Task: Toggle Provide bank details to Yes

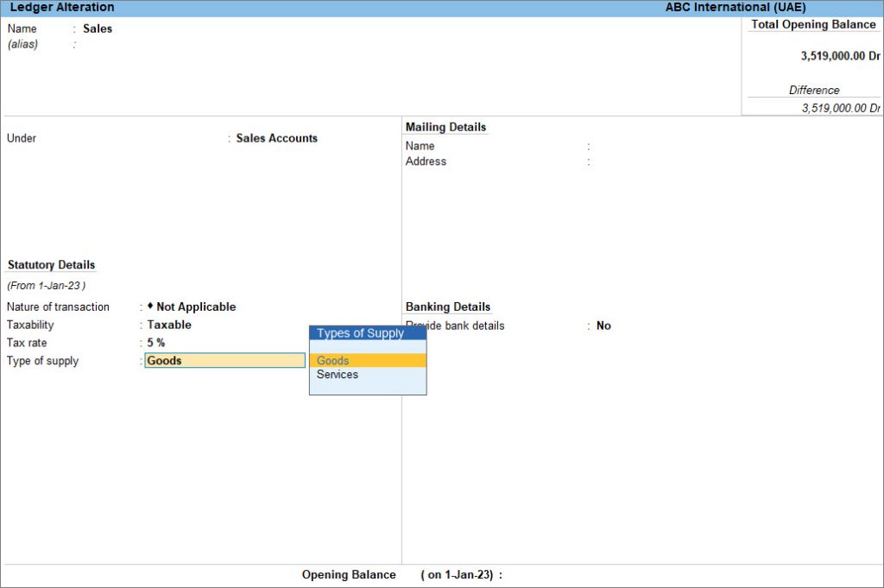Action: [x=603, y=326]
